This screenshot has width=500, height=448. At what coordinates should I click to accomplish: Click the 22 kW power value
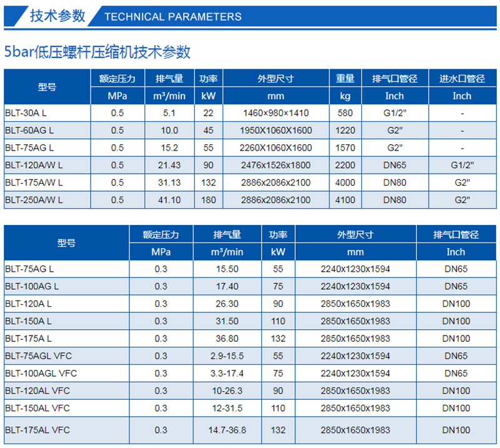click(208, 113)
